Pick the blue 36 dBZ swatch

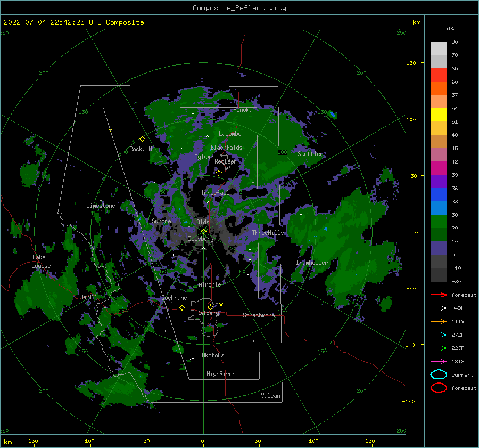pyautogui.click(x=439, y=194)
